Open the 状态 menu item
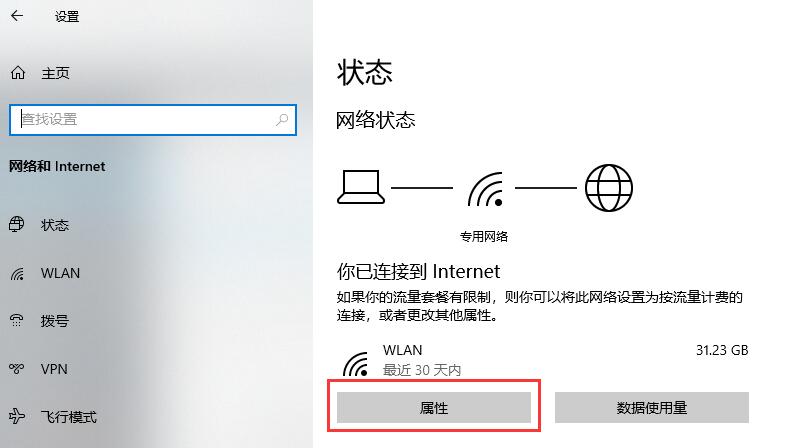Screen dimensions: 809x448 (54, 225)
